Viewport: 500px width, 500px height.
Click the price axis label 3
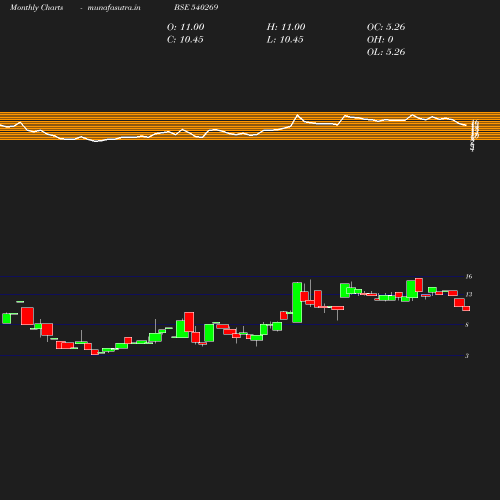(x=467, y=356)
